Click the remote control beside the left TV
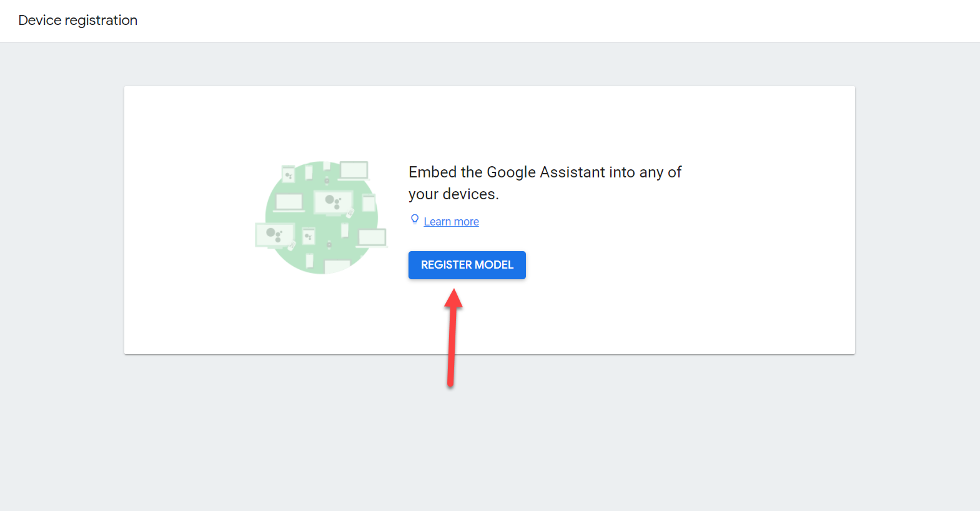Screen dimensions: 980x511 coord(291,246)
